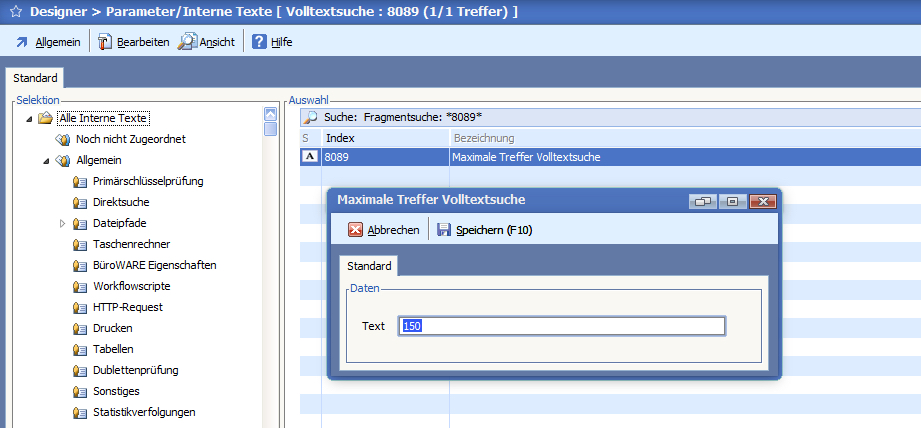Collapse the Alle Interne Texte tree node
Screen dimensions: 921x428
pyautogui.click(x=29, y=118)
